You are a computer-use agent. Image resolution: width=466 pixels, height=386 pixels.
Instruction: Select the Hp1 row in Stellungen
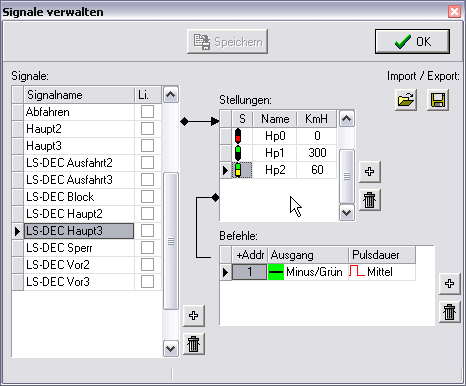point(278,153)
